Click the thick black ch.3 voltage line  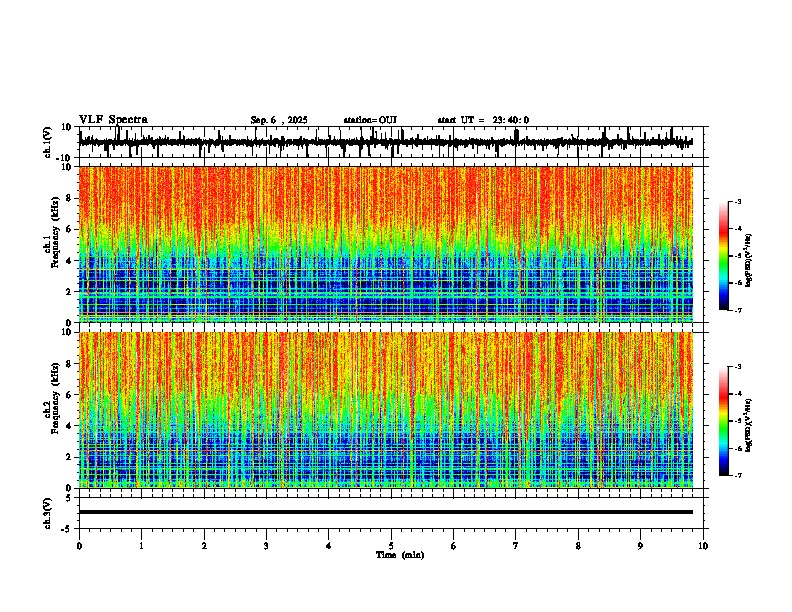point(385,512)
